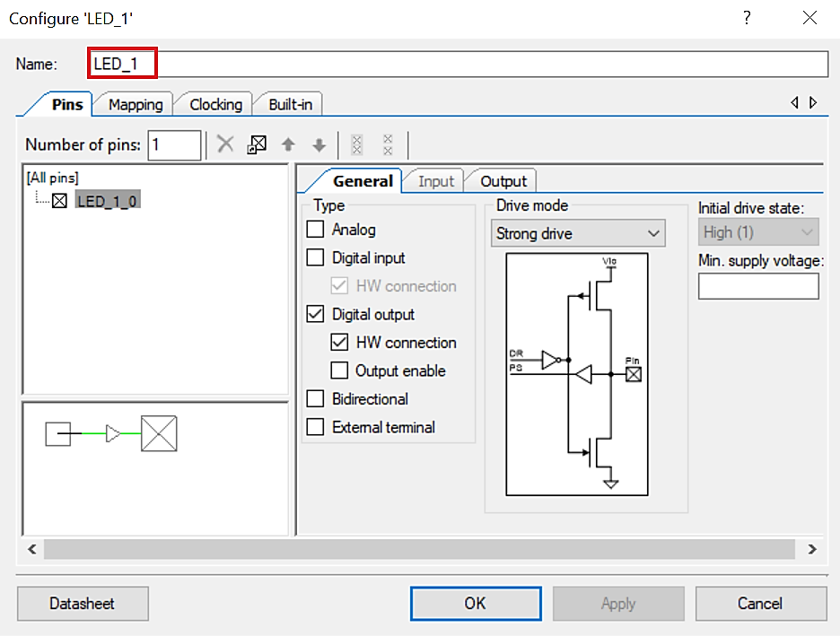This screenshot has height=636, width=840.
Task: Click the ungang pins toolbar icon
Action: [x=388, y=144]
